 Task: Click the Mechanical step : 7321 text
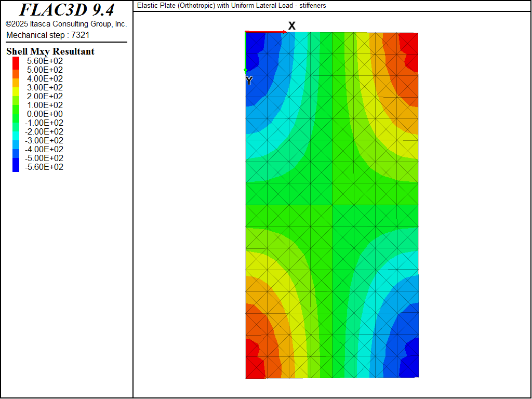(x=48, y=35)
